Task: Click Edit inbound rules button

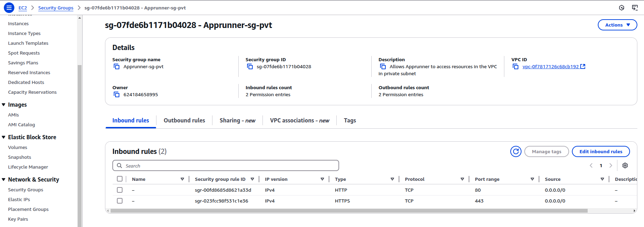Action: [601, 151]
